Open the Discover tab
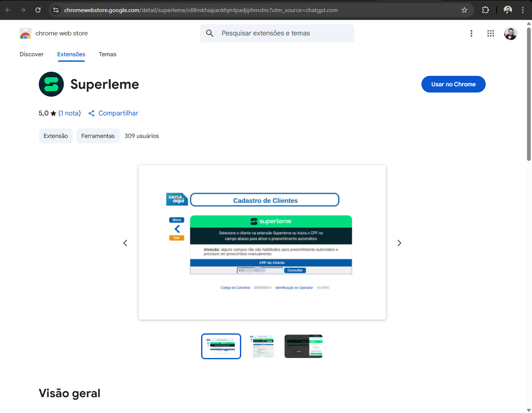The width and height of the screenshot is (532, 413). (x=32, y=54)
